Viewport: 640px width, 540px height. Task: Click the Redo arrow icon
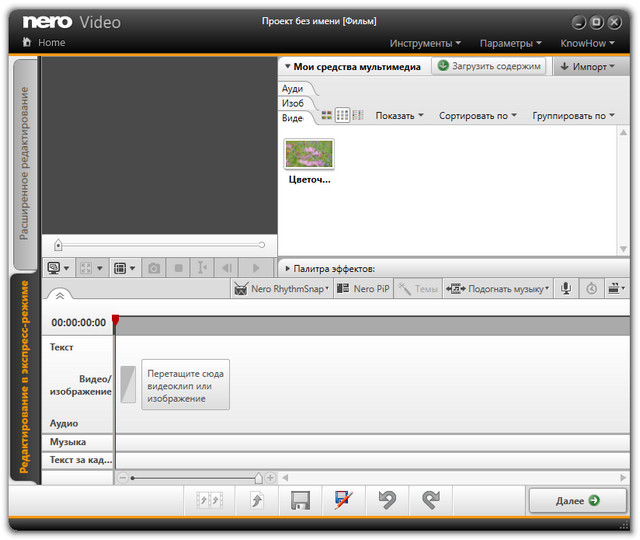coord(430,500)
